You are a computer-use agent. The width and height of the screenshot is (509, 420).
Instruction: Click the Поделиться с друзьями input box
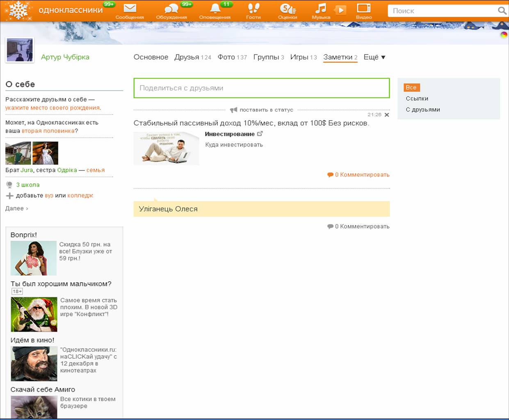click(x=262, y=88)
